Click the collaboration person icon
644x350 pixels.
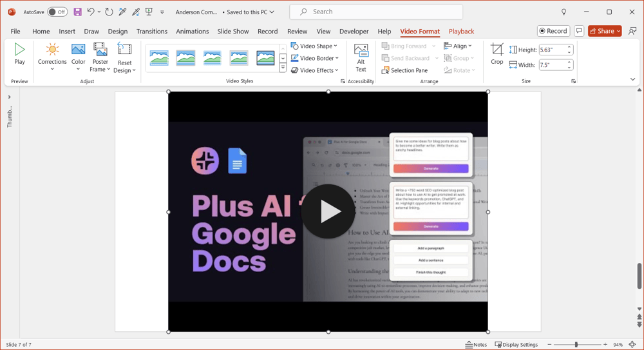(x=632, y=31)
